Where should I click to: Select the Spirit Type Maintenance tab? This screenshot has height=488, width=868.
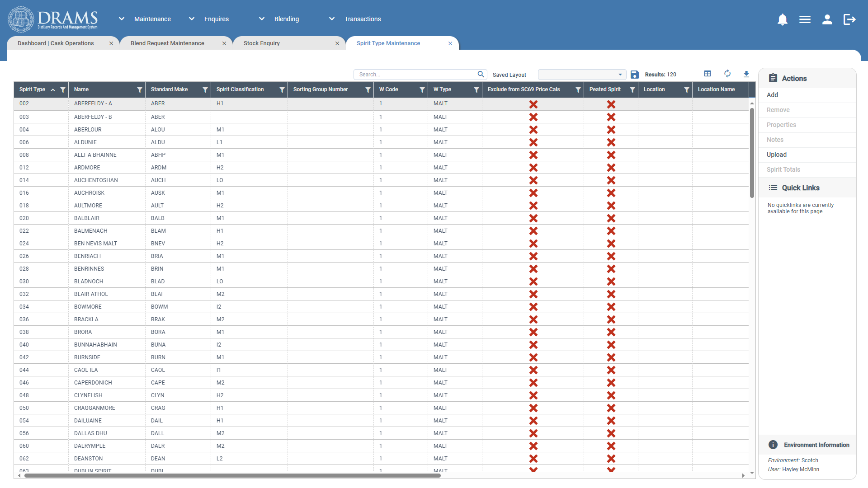tap(388, 43)
